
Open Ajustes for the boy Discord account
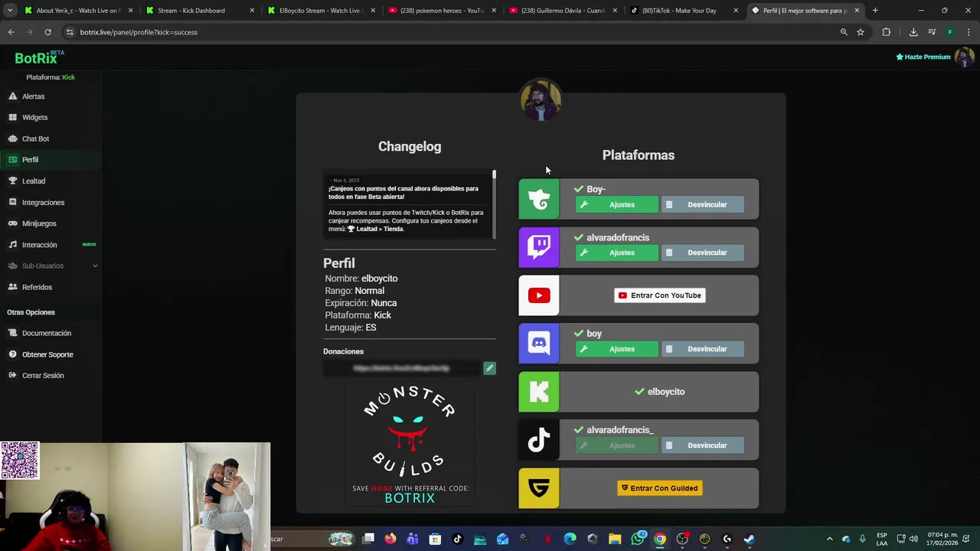pyautogui.click(x=616, y=349)
